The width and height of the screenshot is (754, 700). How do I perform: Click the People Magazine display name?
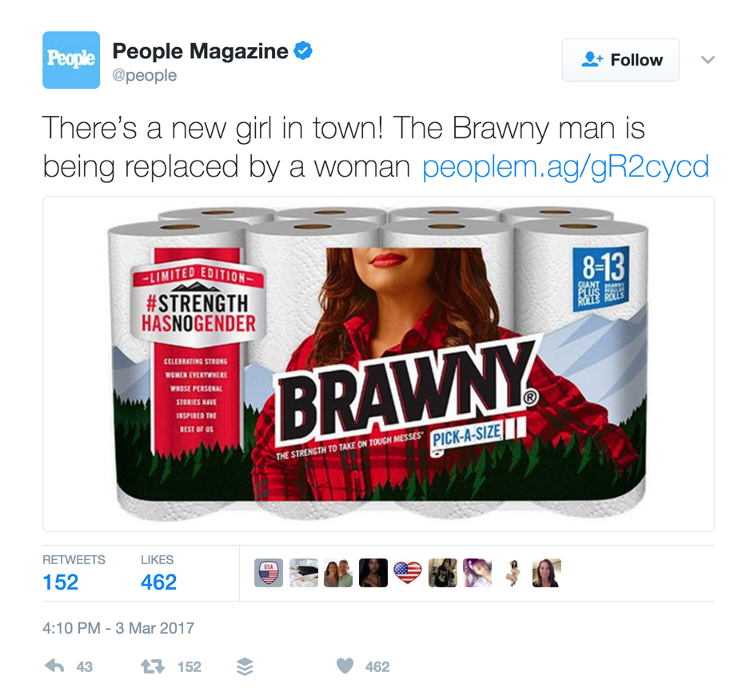[200, 51]
